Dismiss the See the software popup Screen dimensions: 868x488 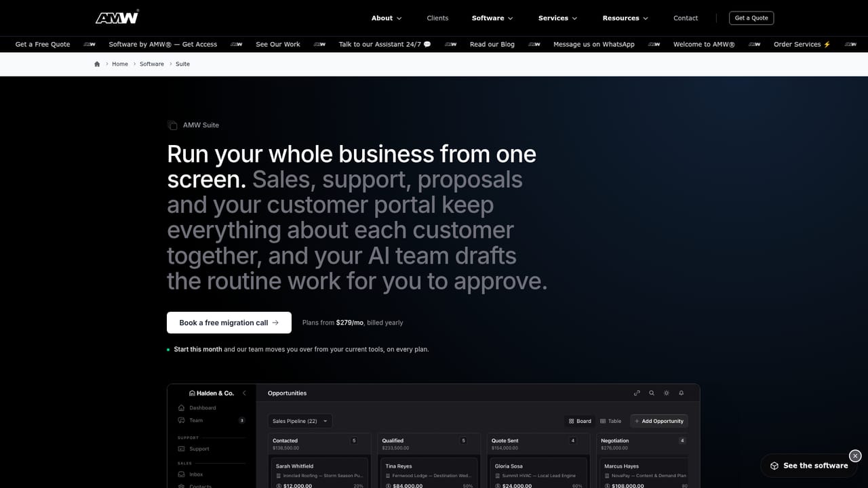855,456
